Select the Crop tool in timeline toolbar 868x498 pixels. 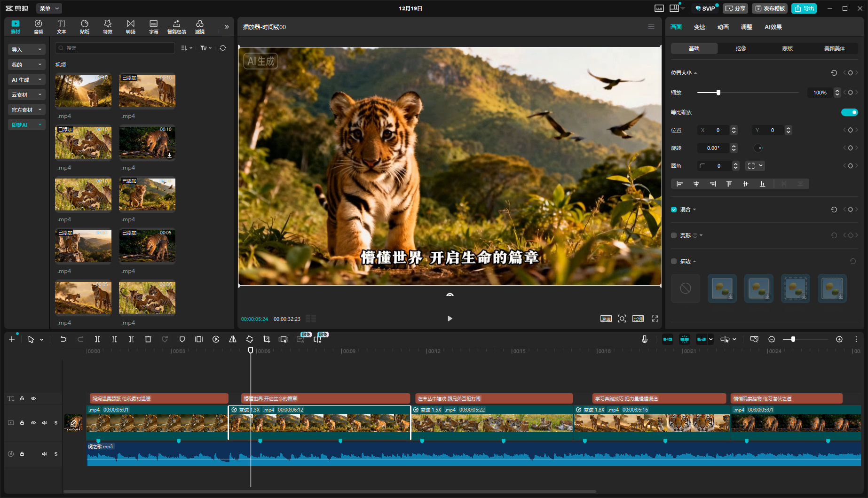[x=267, y=339]
